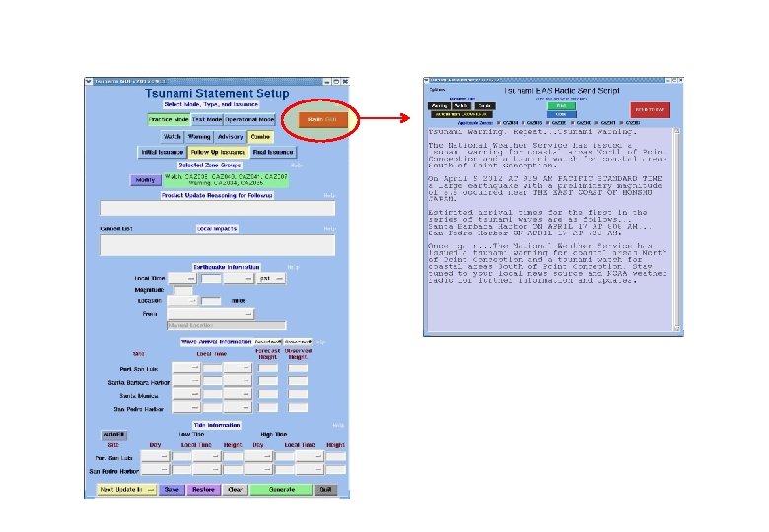
Task: Click in the Product Update Reasoning text box
Action: coord(218,208)
